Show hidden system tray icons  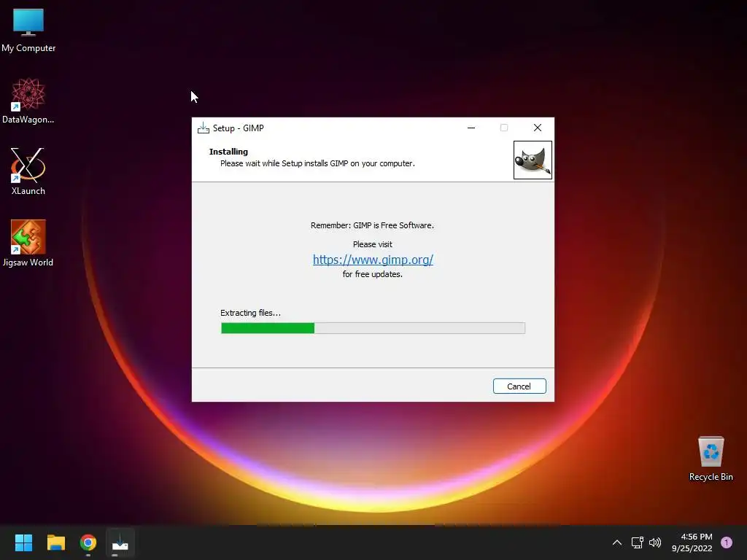point(617,542)
